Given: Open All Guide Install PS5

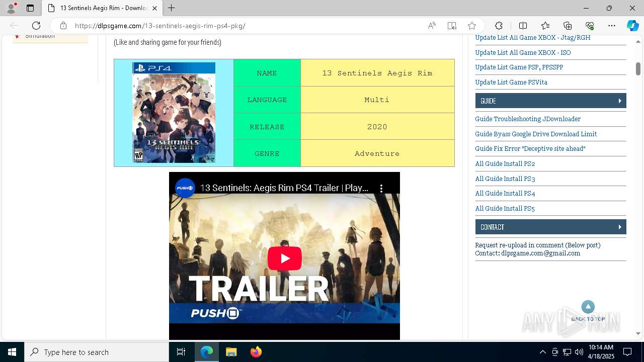Looking at the screenshot, I should [505, 209].
